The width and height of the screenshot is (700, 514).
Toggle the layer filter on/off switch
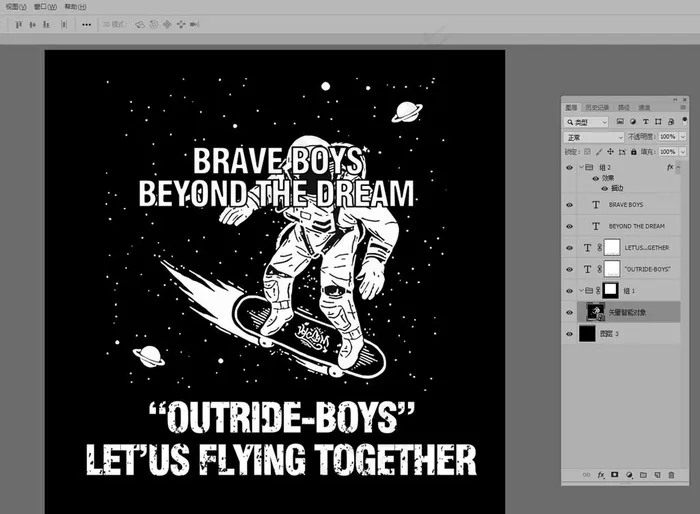coord(684,121)
